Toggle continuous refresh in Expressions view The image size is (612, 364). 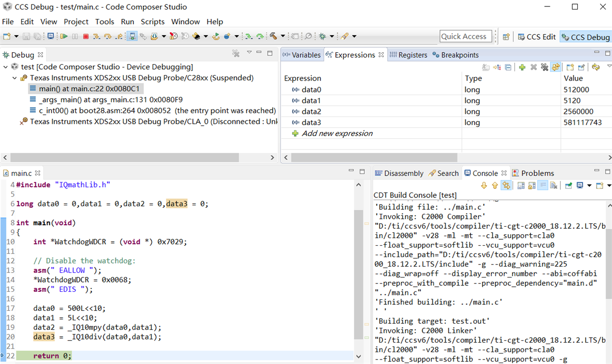coord(556,67)
